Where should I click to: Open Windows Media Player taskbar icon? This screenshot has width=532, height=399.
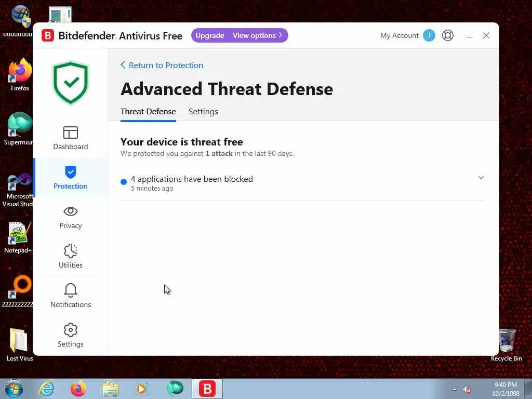(x=142, y=389)
